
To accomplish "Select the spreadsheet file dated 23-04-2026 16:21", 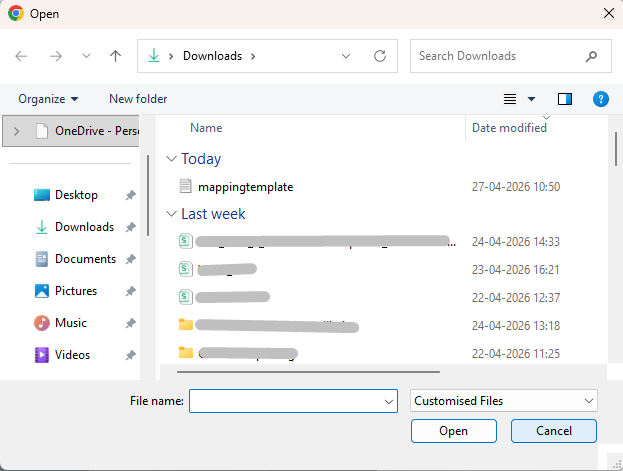I will pyautogui.click(x=218, y=269).
